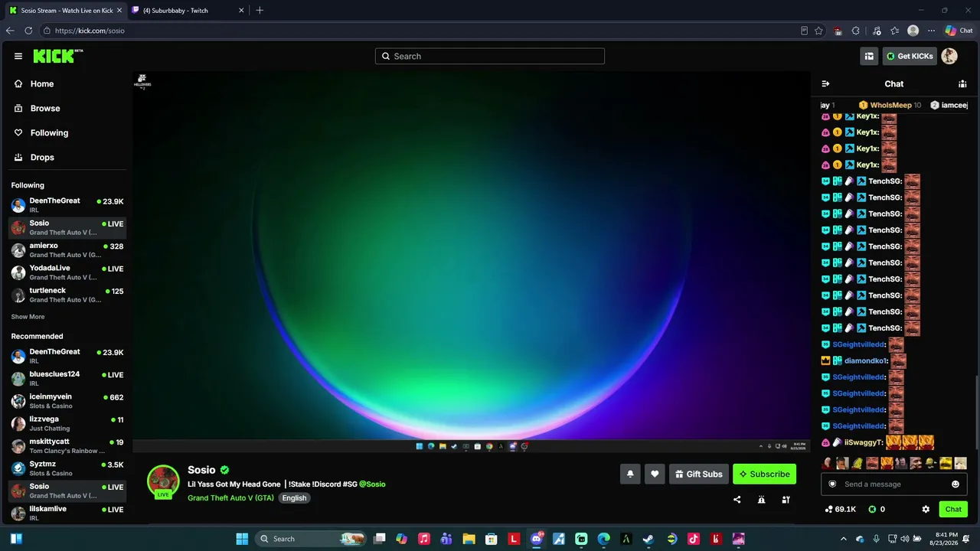Click the chat identity shield icon
980x551 pixels.
pyautogui.click(x=832, y=484)
